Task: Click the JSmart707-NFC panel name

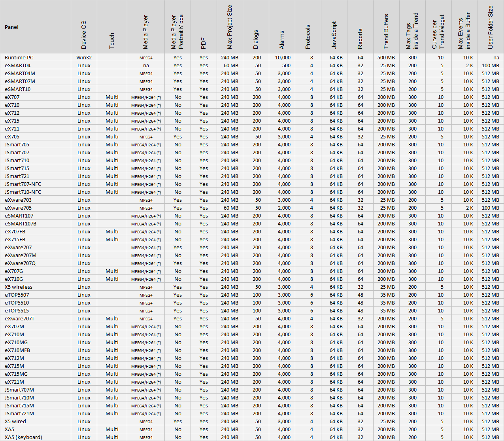Action: click(23, 184)
